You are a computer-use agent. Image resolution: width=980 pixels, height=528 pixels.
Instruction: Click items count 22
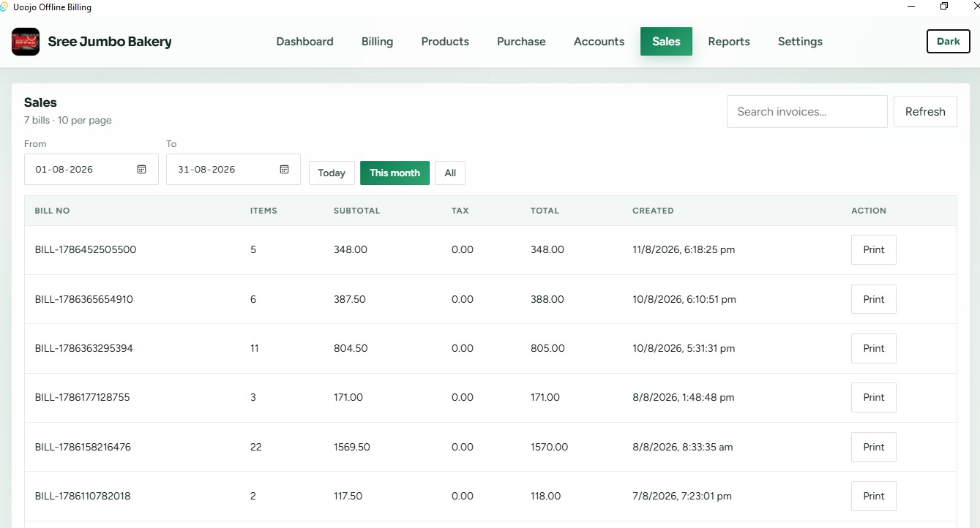(255, 447)
